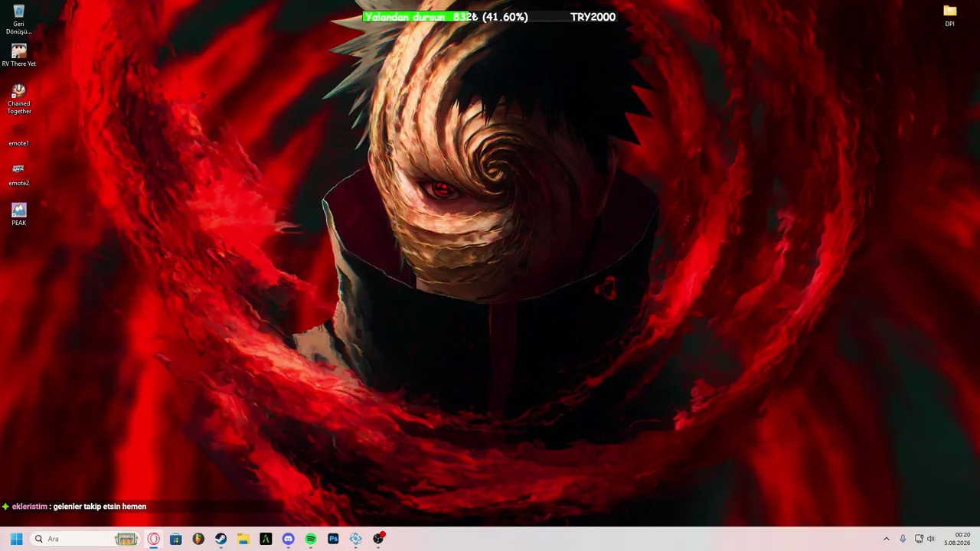
Task: Open the Geri Dönüşüm recycle bin icon
Action: [19, 19]
